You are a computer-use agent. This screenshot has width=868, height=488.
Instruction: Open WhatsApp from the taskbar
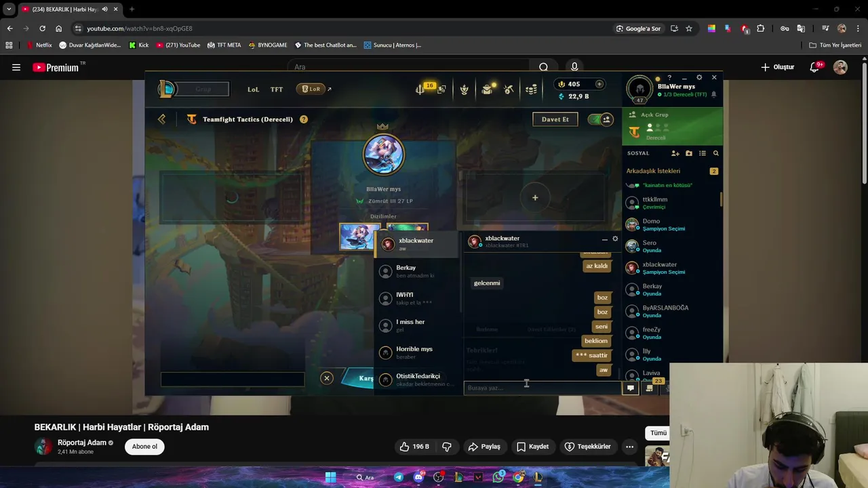(498, 477)
